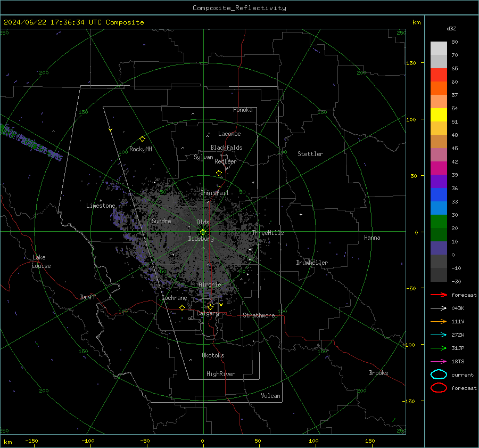479x448 pixels.
Task: Click the Sundre town label
Action: point(161,221)
